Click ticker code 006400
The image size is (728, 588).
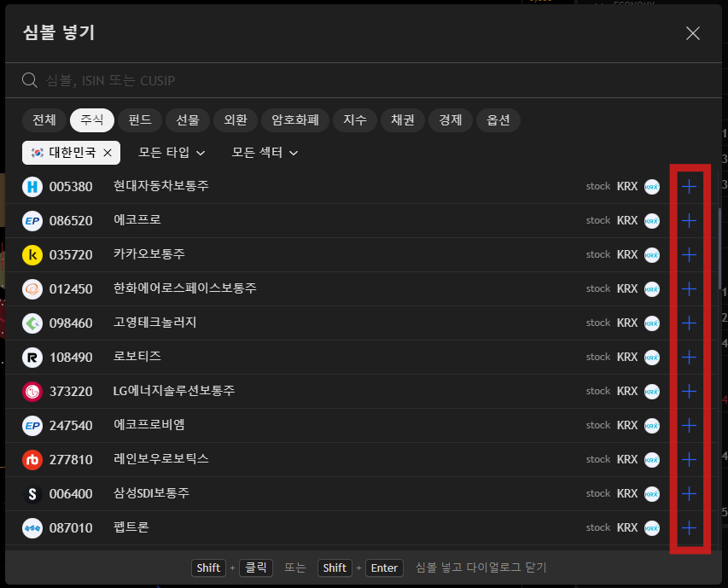pyautogui.click(x=71, y=494)
